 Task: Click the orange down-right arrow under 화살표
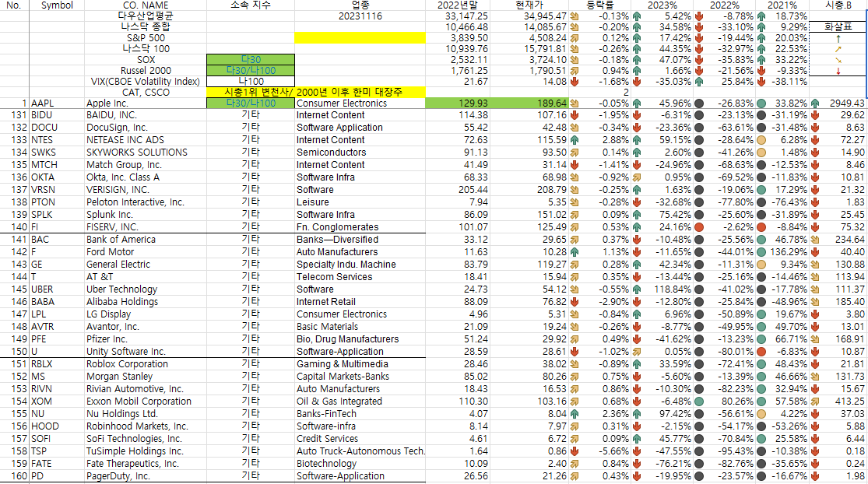[838, 60]
